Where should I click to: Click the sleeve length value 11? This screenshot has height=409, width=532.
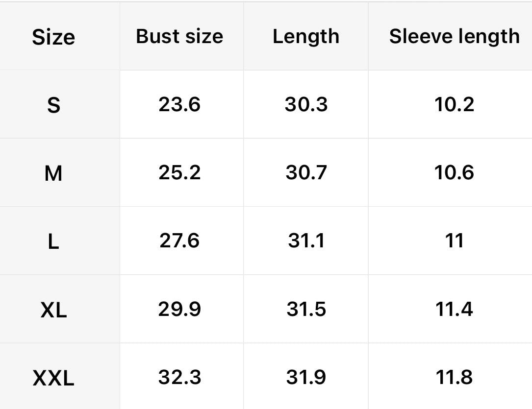click(x=454, y=241)
